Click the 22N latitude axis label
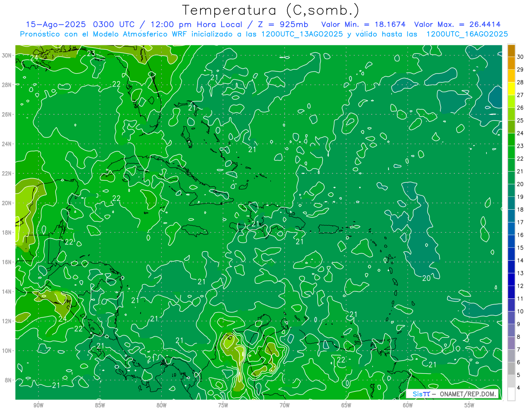The image size is (532, 411). pyautogui.click(x=7, y=173)
